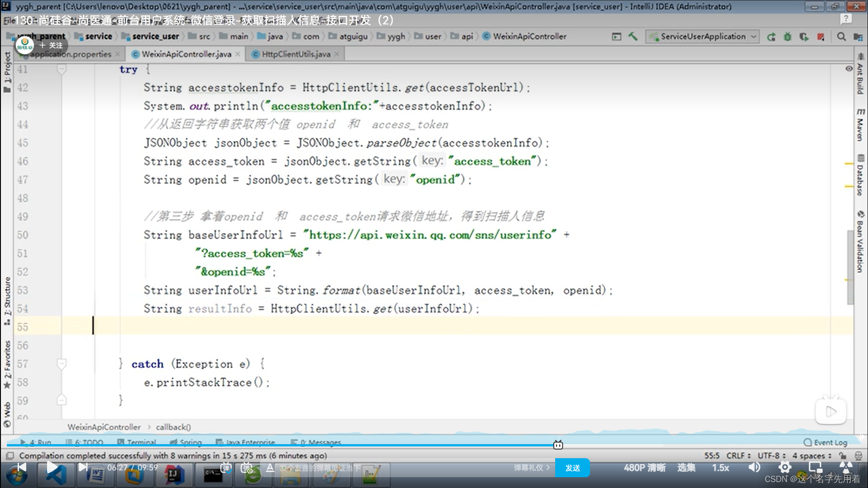Open the 6: TODO tool window tab

pyautogui.click(x=85, y=442)
